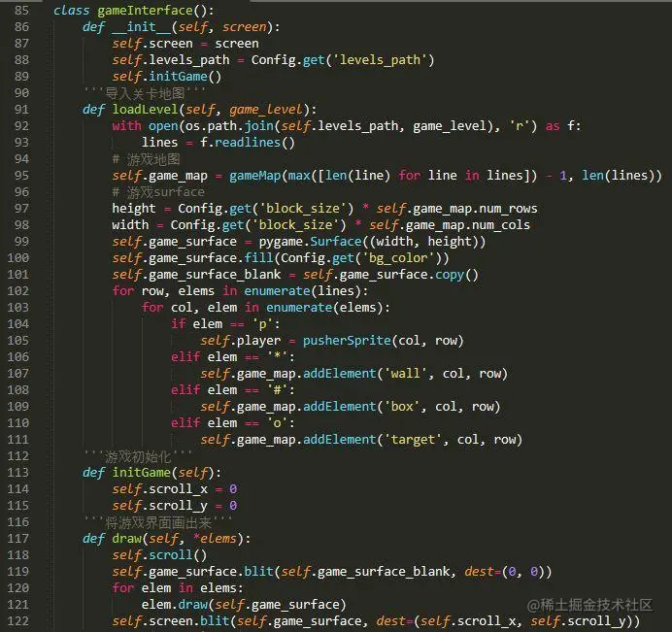Click the '# 游戏surface' comment
Screen dimensions: 672x632
[158, 192]
